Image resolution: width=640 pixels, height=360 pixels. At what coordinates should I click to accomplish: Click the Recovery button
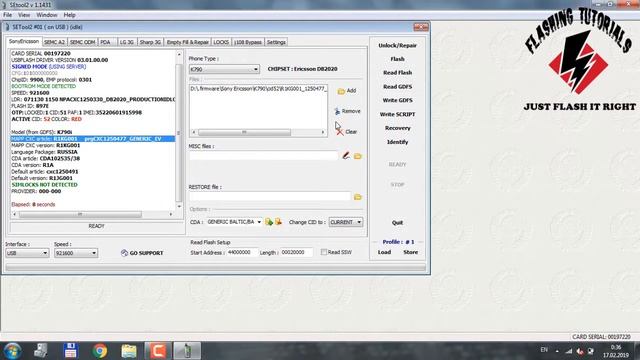(x=397, y=128)
